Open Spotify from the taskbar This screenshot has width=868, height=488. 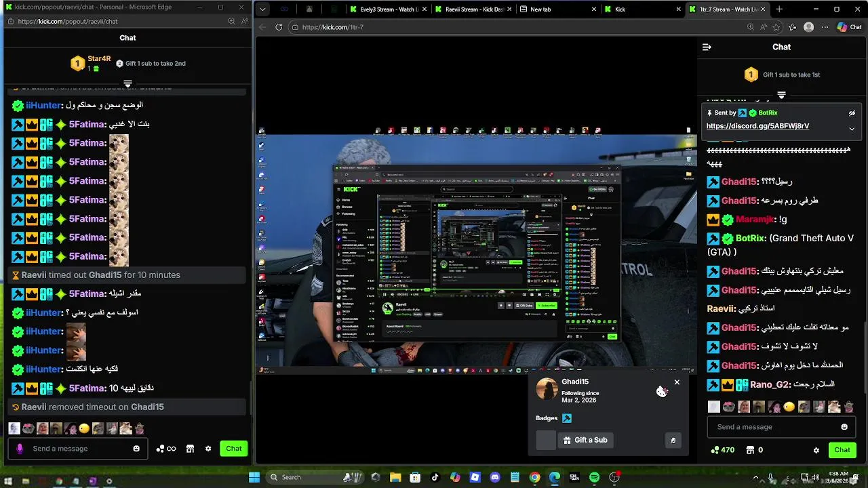click(594, 477)
